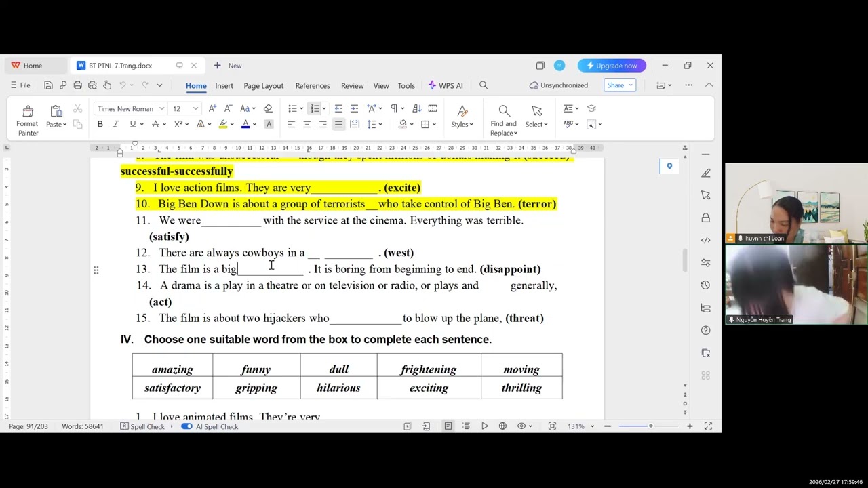The height and width of the screenshot is (488, 868).
Task: Save the document with save icon
Action: 48,85
